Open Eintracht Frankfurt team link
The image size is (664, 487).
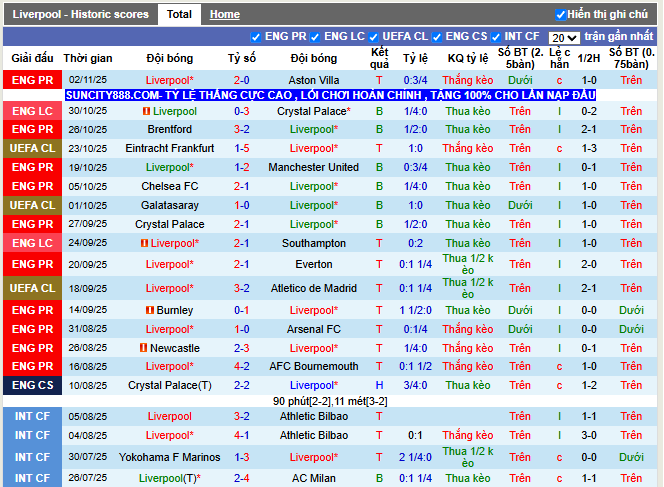(170, 148)
